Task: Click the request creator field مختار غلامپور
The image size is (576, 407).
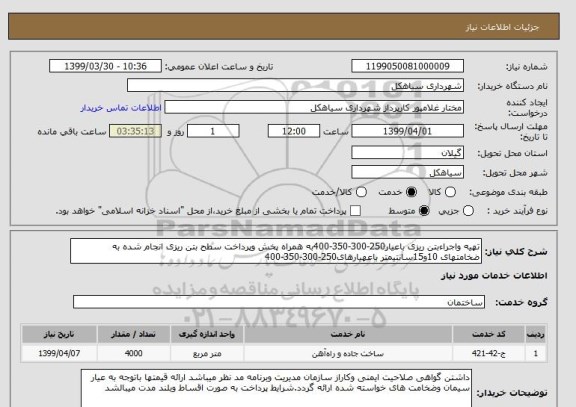Action: pos(314,108)
